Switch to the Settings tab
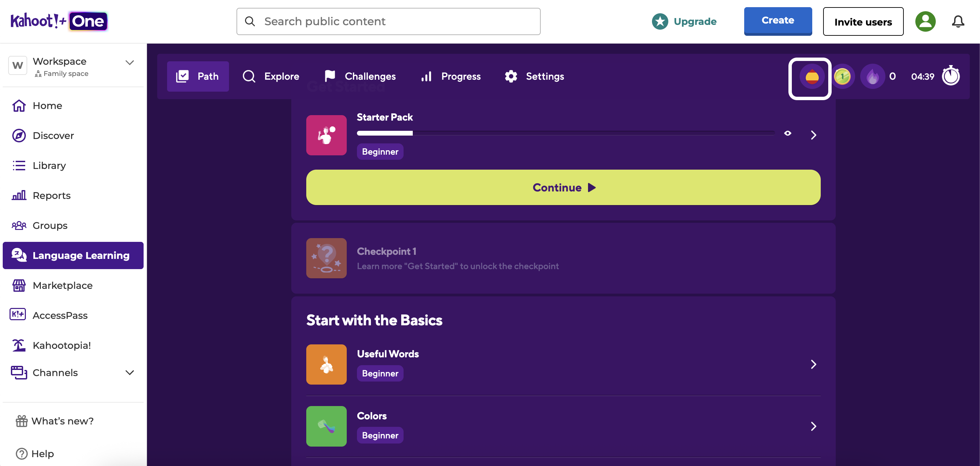 535,76
